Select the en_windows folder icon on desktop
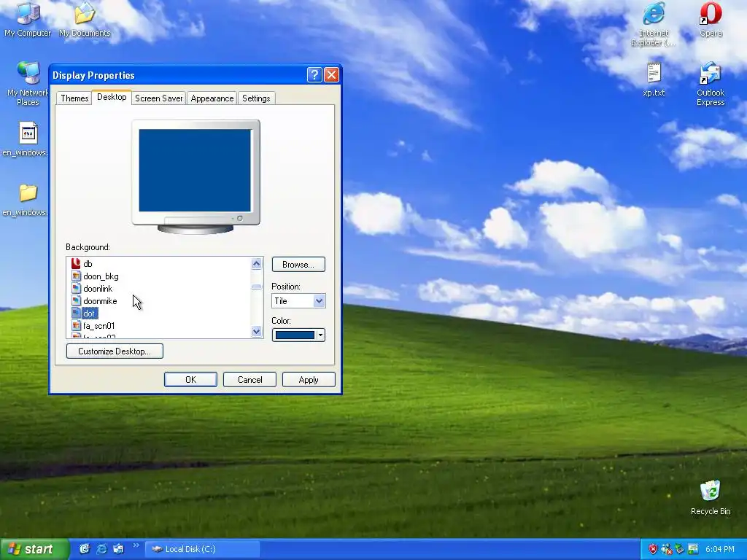Image resolution: width=747 pixels, height=560 pixels. click(27, 200)
